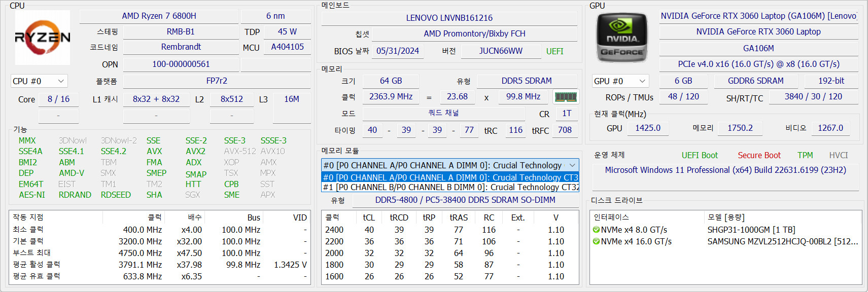Click the 2400 clock row in the timing table

450,230
